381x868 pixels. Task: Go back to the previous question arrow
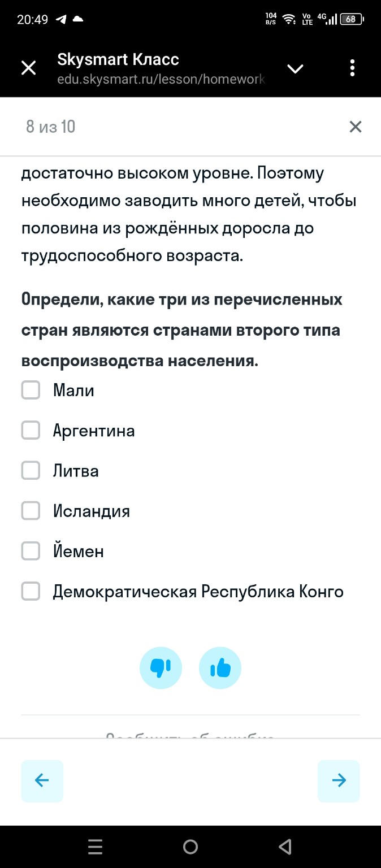pyautogui.click(x=42, y=780)
